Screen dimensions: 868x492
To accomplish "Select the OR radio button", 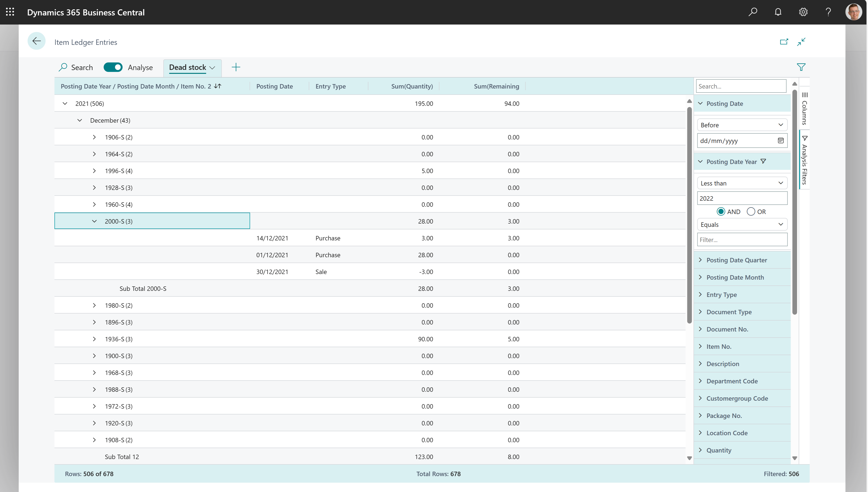I will (750, 211).
